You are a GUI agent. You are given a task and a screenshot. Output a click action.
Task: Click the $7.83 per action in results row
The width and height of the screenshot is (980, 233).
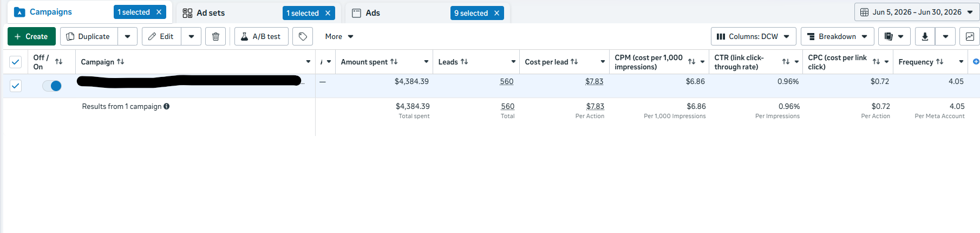(595, 106)
